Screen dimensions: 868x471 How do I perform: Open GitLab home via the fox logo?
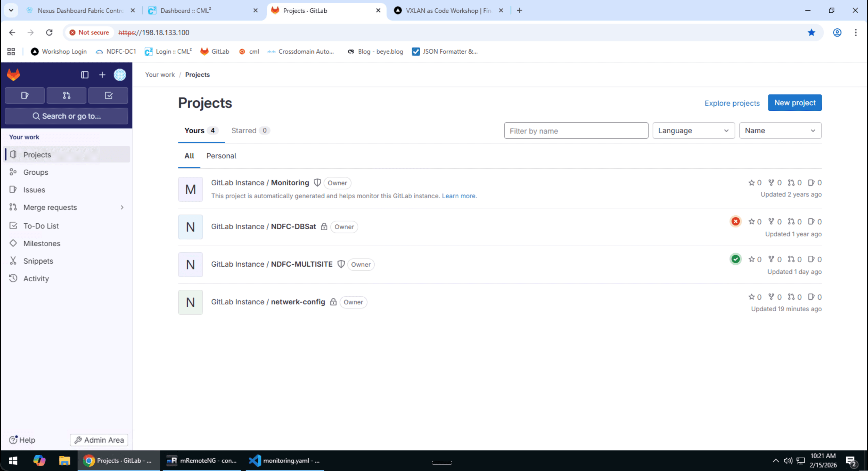pos(13,75)
